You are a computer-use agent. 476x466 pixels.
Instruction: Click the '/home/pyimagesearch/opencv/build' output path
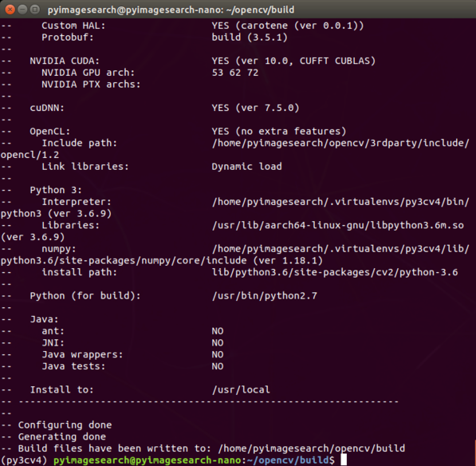click(312, 448)
